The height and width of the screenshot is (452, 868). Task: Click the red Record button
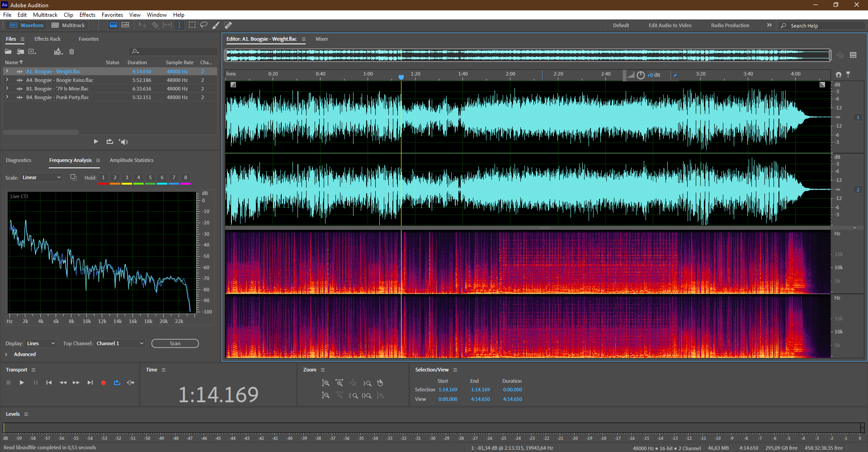point(104,383)
